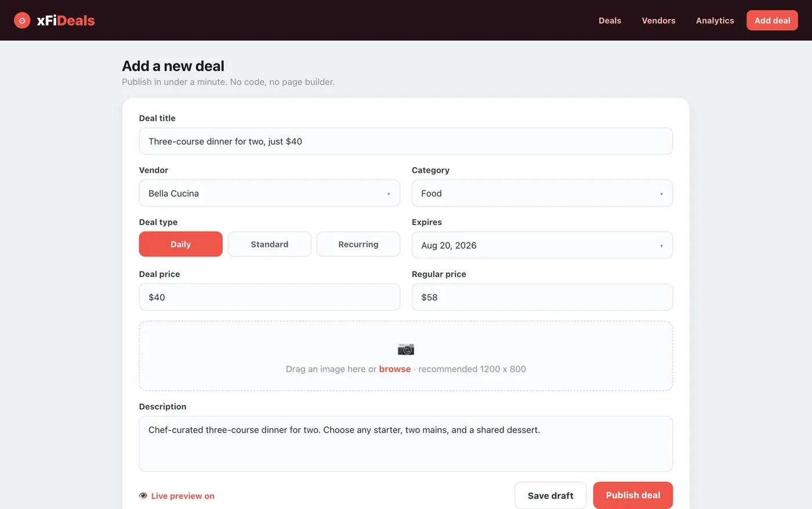Screen dimensions: 812x509
Task: Click the browse link to upload image
Action: [395, 369]
